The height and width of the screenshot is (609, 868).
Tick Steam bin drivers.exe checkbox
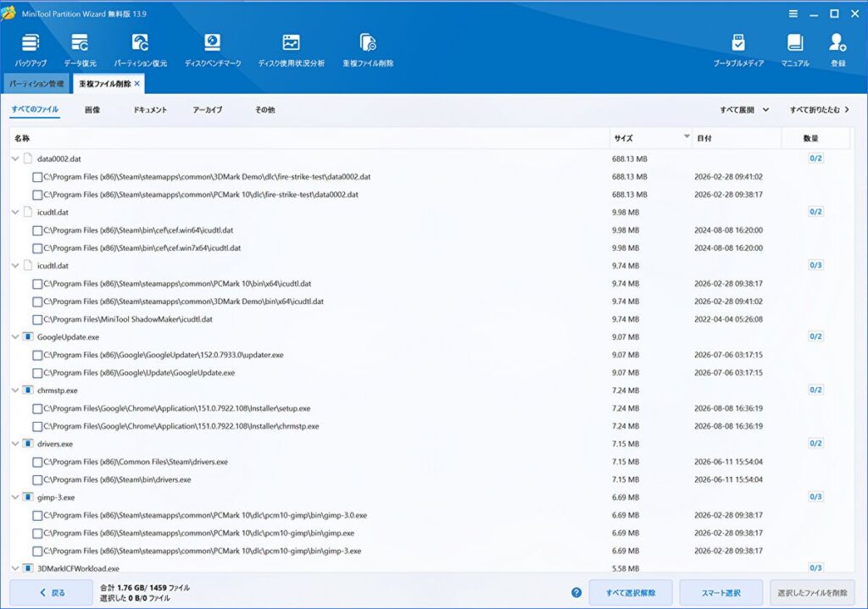tap(37, 480)
